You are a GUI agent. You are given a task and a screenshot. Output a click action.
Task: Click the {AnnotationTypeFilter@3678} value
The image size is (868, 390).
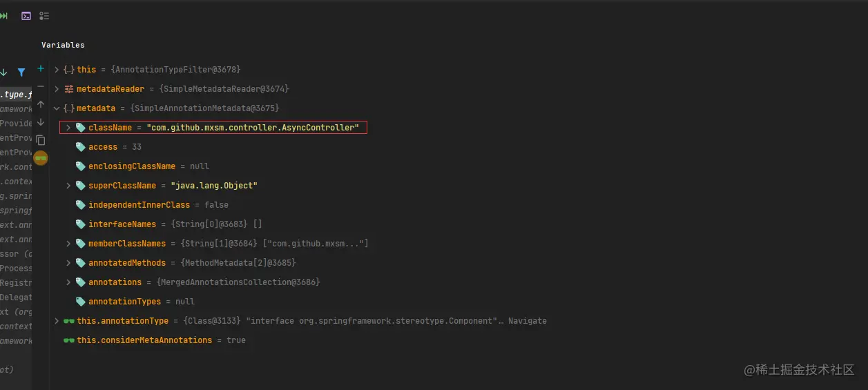click(175, 70)
